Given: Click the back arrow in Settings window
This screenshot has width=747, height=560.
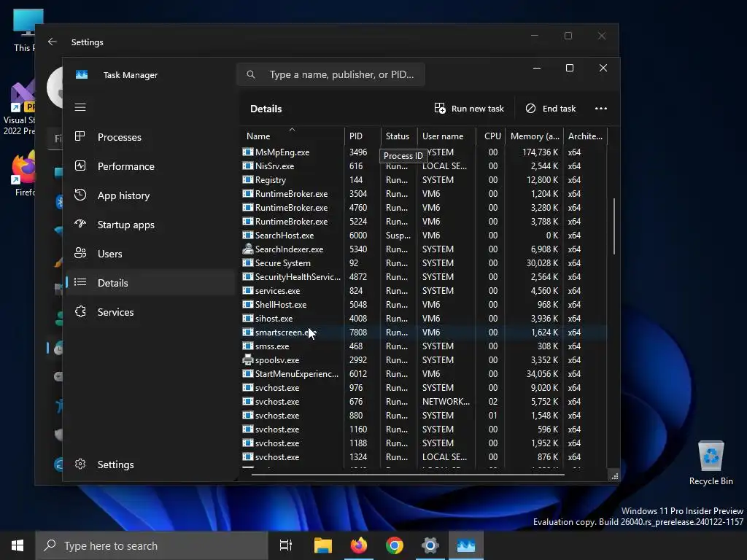Looking at the screenshot, I should 53,42.
